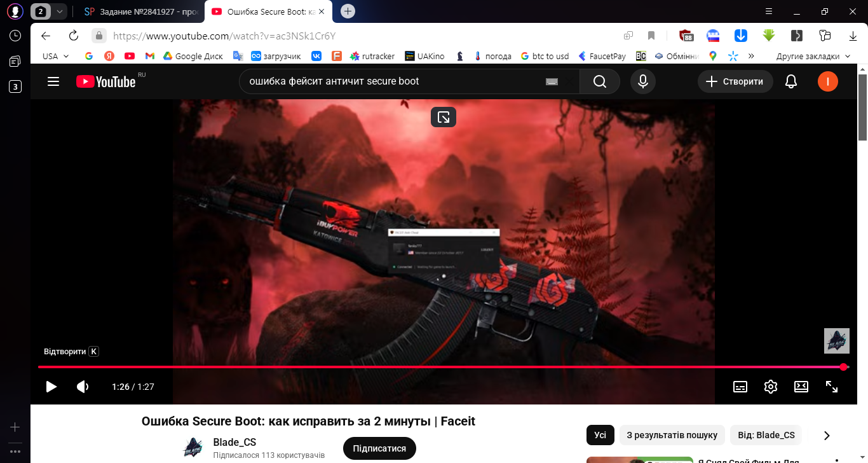Mute the video volume

[x=83, y=387]
